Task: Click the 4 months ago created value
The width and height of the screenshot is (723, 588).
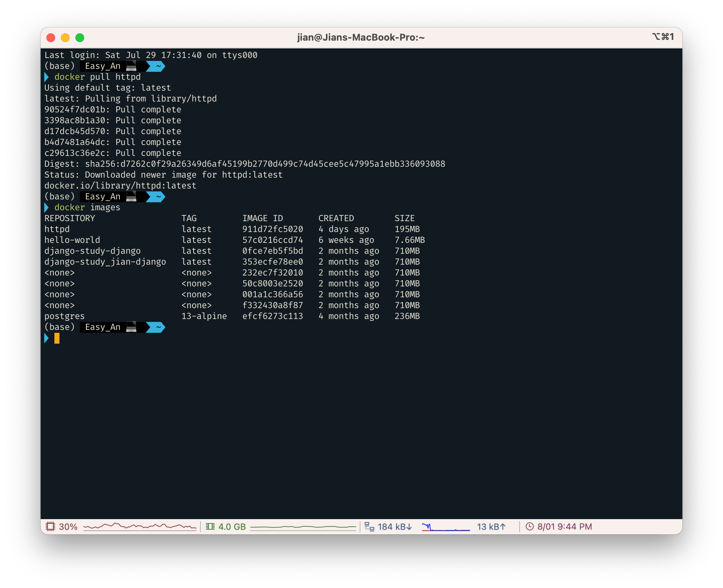Action: [x=349, y=316]
